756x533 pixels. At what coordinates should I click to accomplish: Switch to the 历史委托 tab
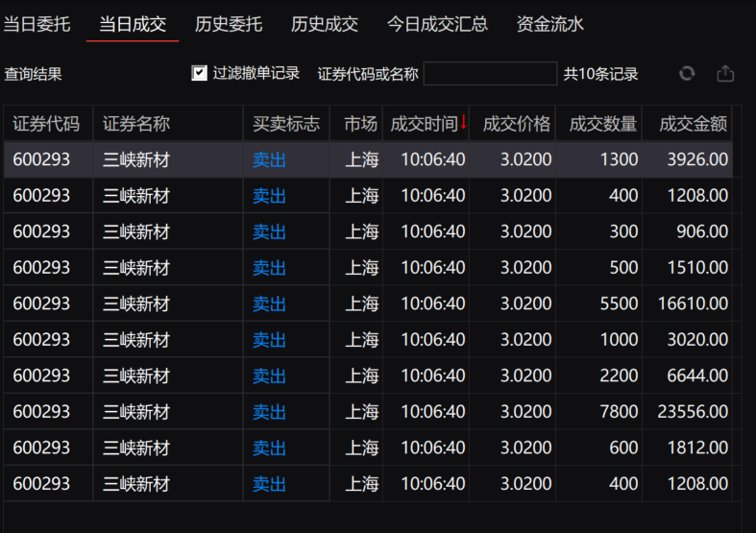229,24
